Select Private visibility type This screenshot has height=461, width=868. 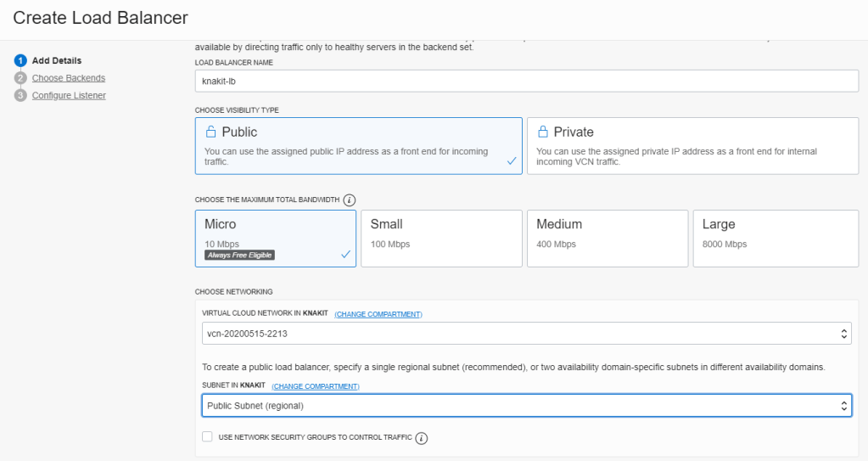[692, 145]
